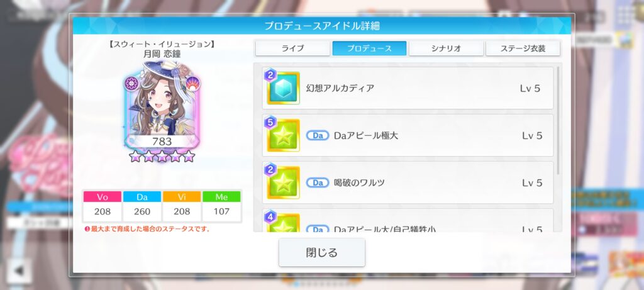The width and height of the screenshot is (644, 290).
Task: Click the idol portrait card thumbnail
Action: coord(162,106)
